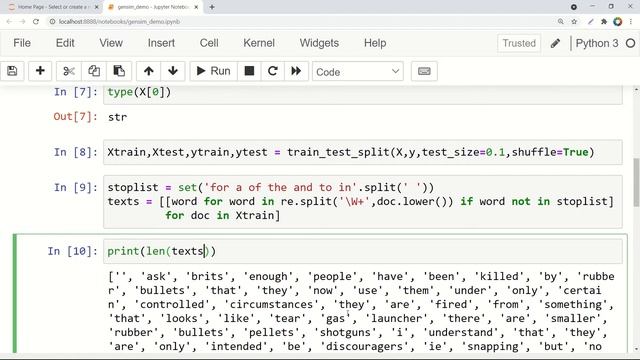Click inside cell 7 type(X[0]) code
The height and width of the screenshot is (360, 640).
(362, 93)
